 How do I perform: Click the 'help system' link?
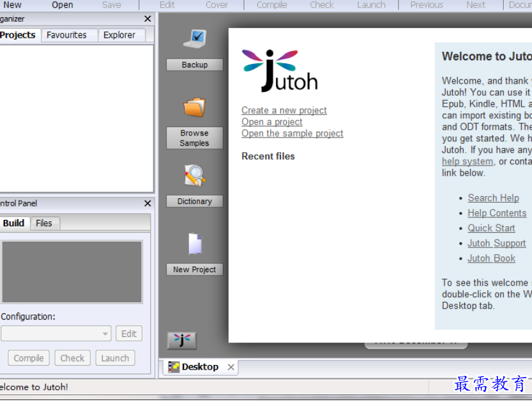click(x=467, y=161)
